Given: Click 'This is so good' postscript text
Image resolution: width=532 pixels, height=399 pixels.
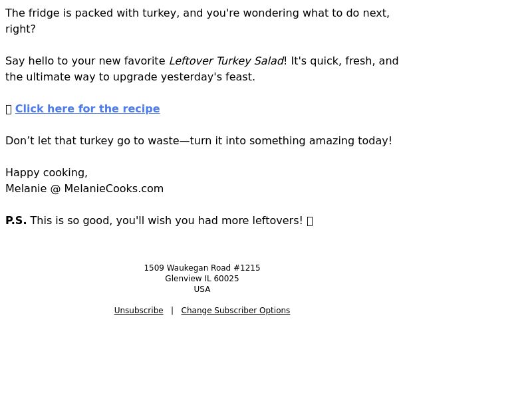Looking at the screenshot, I should coord(166,221).
